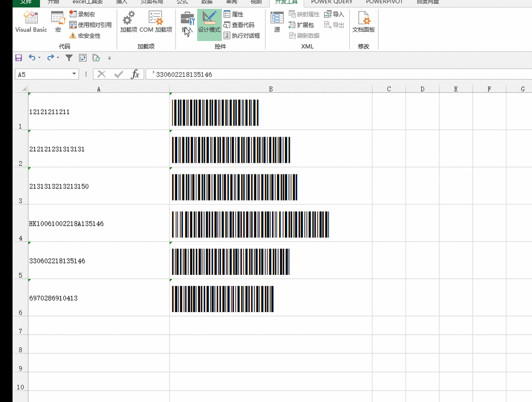Select column A header
Image resolution: width=532 pixels, height=402 pixels.
pos(99,89)
